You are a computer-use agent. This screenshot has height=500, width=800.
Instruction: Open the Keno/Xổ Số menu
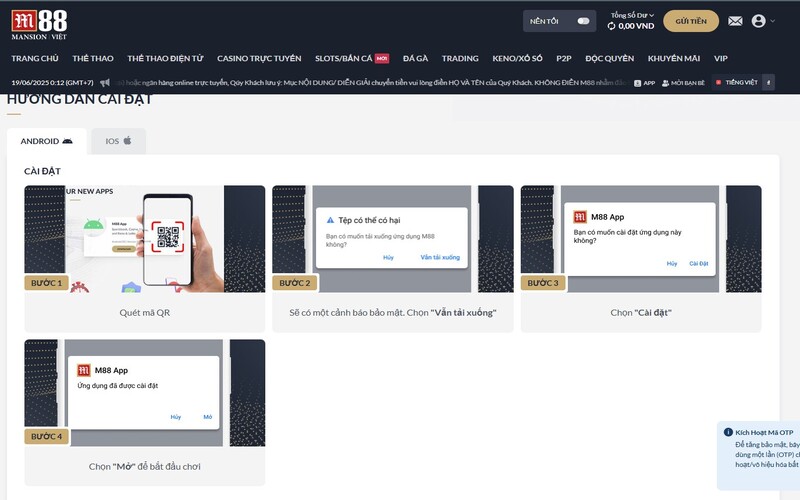pos(517,58)
